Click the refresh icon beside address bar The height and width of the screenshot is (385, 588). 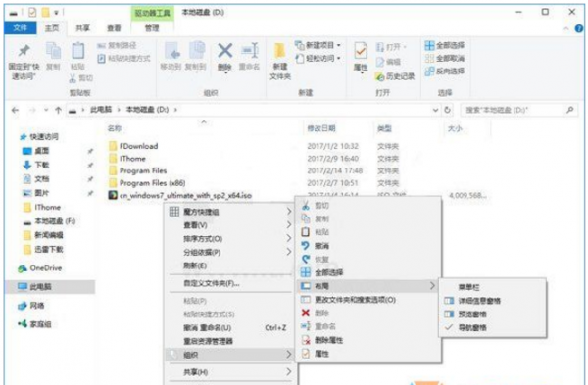[448, 110]
